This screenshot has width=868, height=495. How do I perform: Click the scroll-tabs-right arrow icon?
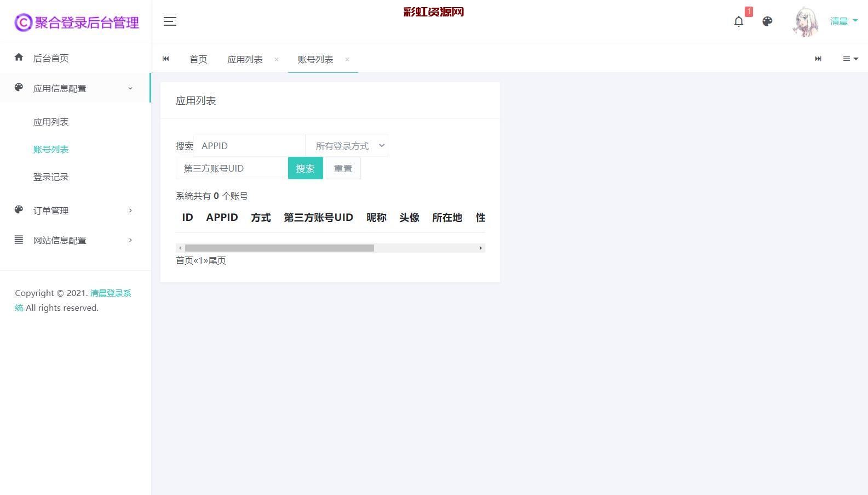point(818,59)
